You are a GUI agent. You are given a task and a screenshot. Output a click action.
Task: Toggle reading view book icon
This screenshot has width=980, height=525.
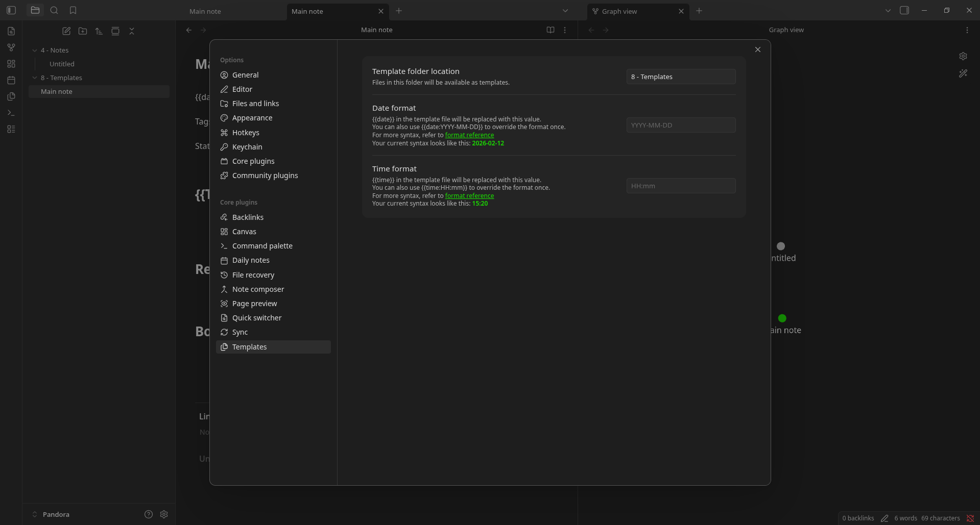pyautogui.click(x=550, y=30)
